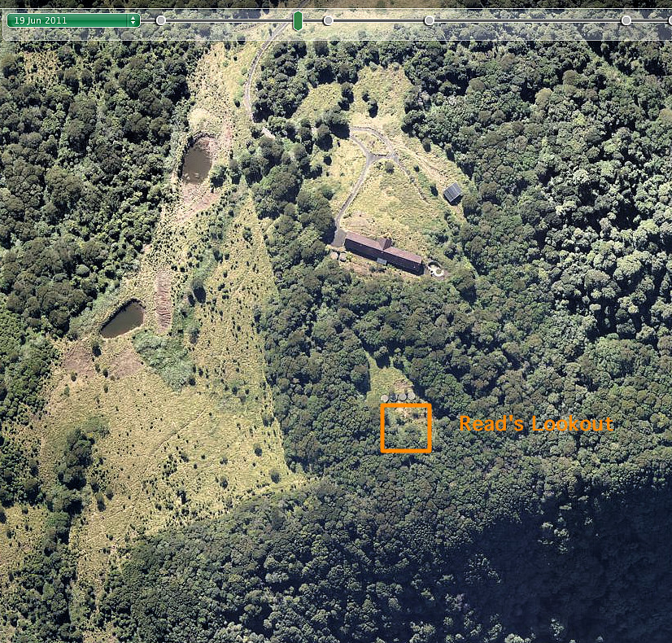The height and width of the screenshot is (643, 672).
Task: Open the 19 Jun 2011 date dropdown
Action: pyautogui.click(x=73, y=20)
